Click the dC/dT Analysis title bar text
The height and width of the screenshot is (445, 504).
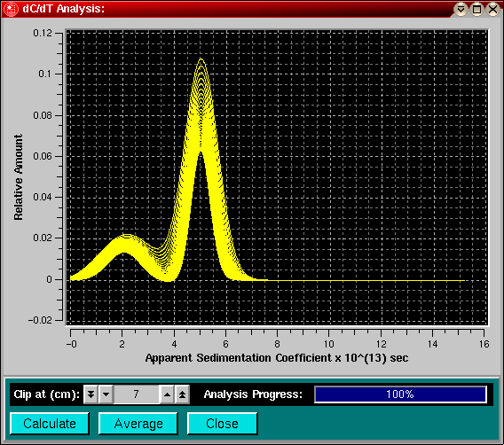[x=63, y=9]
